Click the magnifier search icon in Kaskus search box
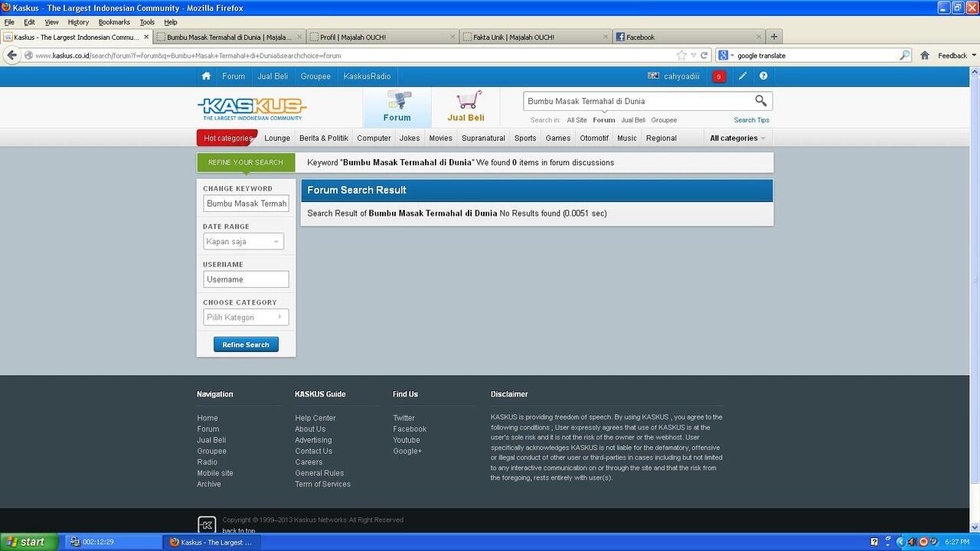 coord(760,100)
